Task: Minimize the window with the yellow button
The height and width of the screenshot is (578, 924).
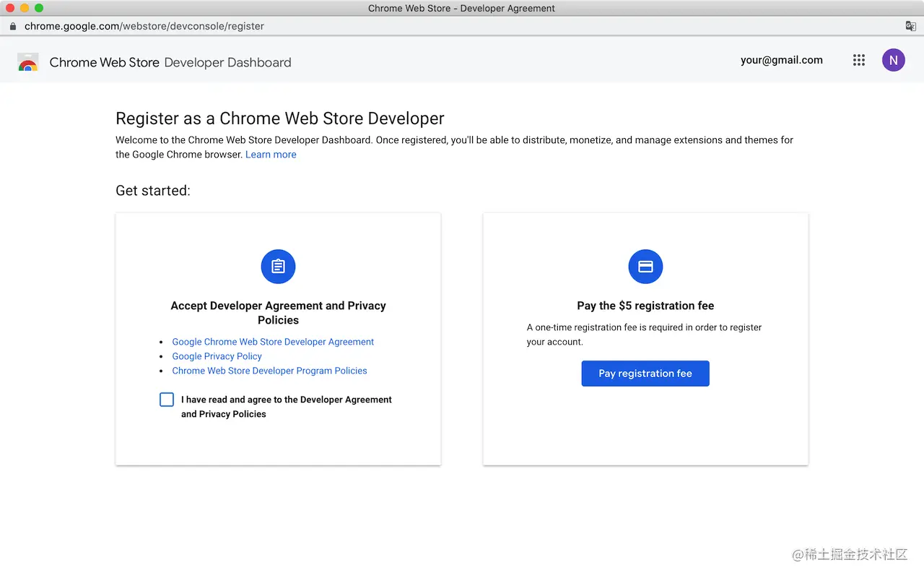Action: point(25,8)
